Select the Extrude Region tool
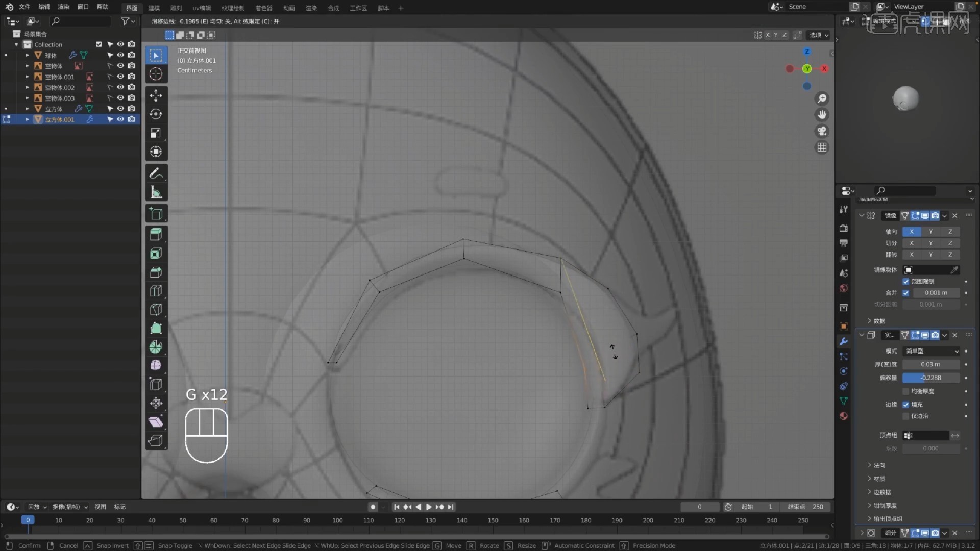 coord(156,235)
